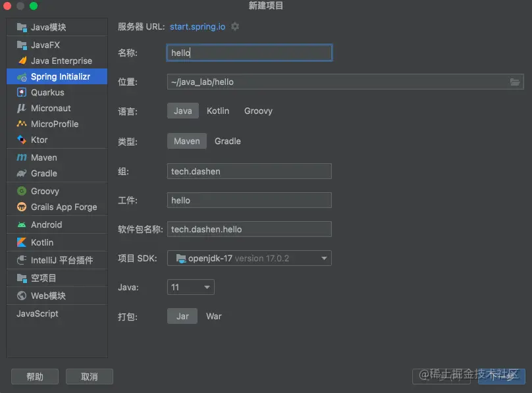
Task: Click the IntelliJ 平台插件 plug icon
Action: [22, 260]
